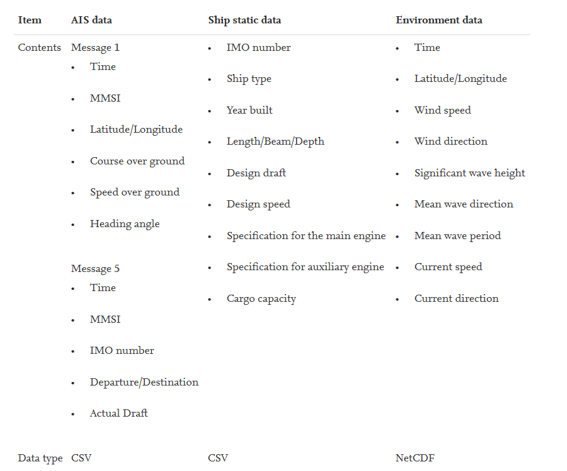Screen dimensions: 567x471
Task: Click 'Length/Beam/Depth' in ship static data
Action: [x=275, y=141]
